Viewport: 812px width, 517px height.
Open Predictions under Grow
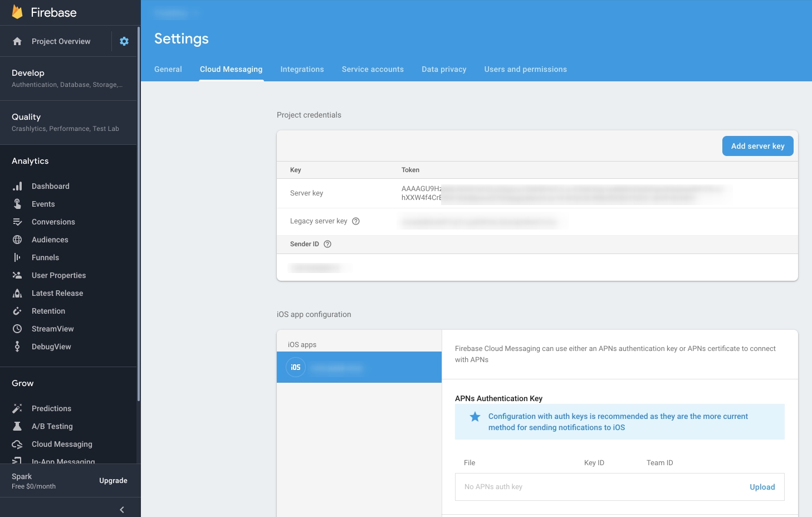pyautogui.click(x=51, y=408)
